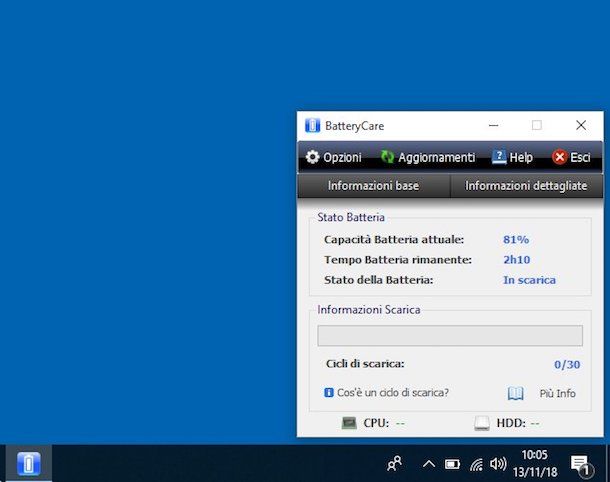Open BatteryCare from the taskbar

click(x=29, y=463)
